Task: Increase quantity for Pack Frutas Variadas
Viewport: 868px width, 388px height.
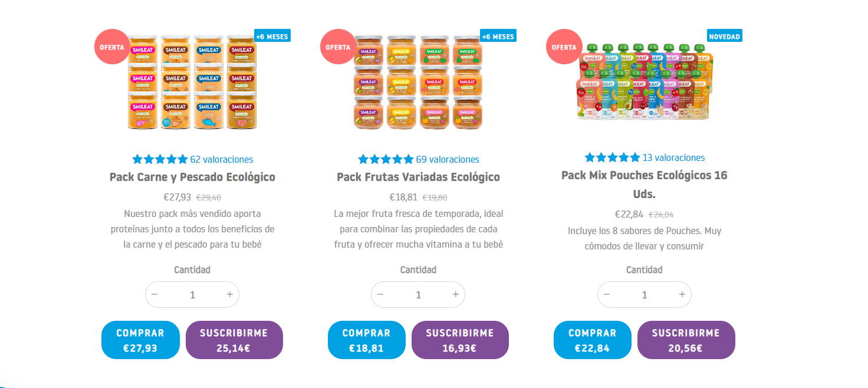Action: (x=455, y=294)
